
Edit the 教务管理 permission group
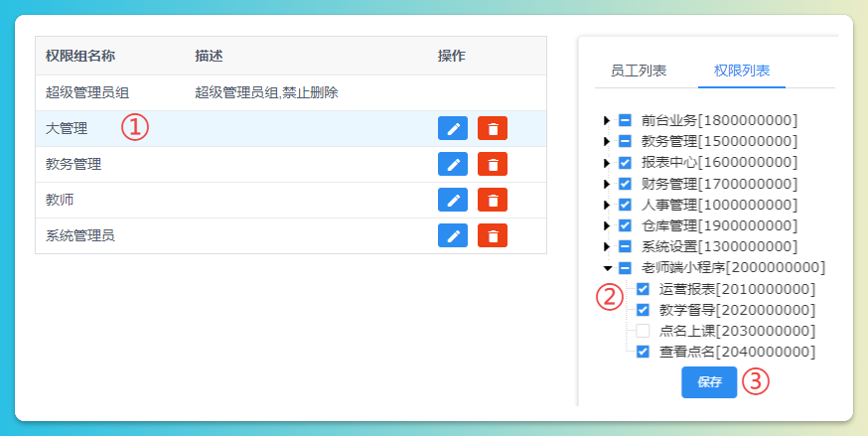click(452, 164)
